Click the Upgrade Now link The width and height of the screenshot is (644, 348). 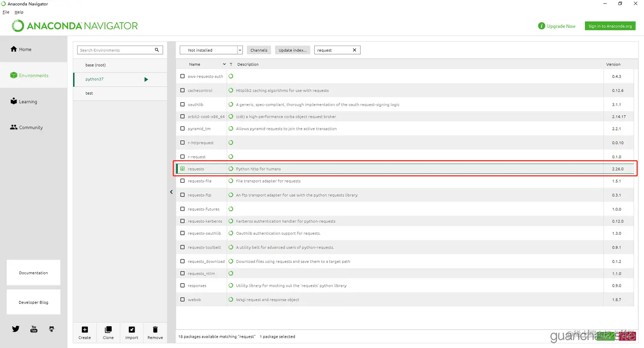561,26
